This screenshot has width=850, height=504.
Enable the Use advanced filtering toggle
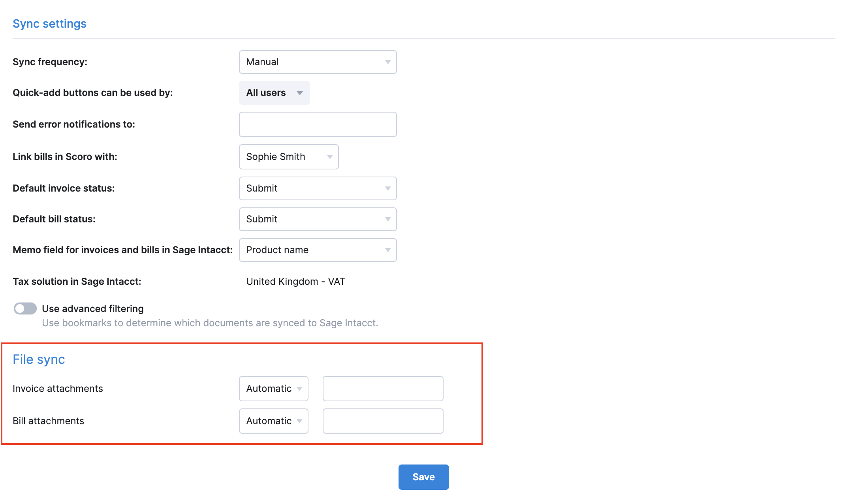pos(25,308)
